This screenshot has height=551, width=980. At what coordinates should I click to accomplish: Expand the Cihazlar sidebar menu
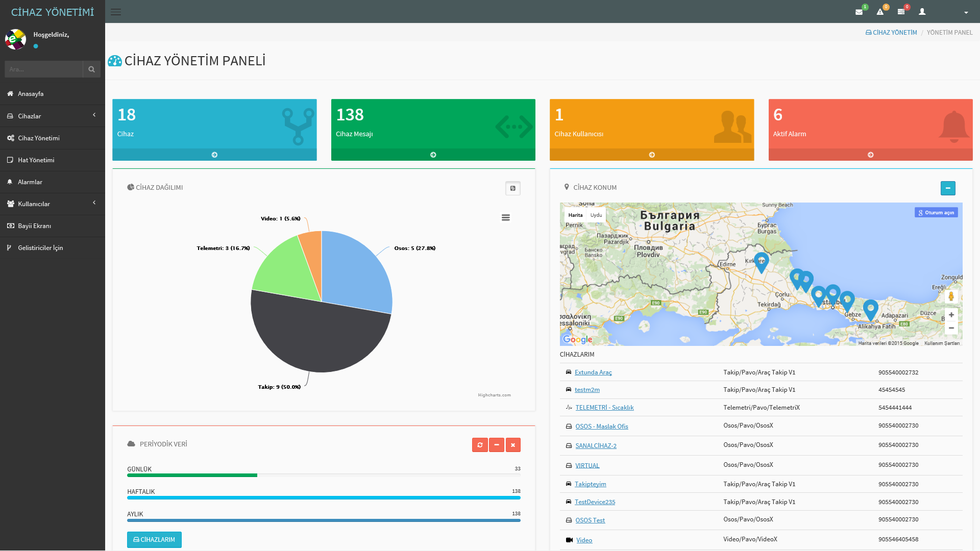(x=53, y=116)
